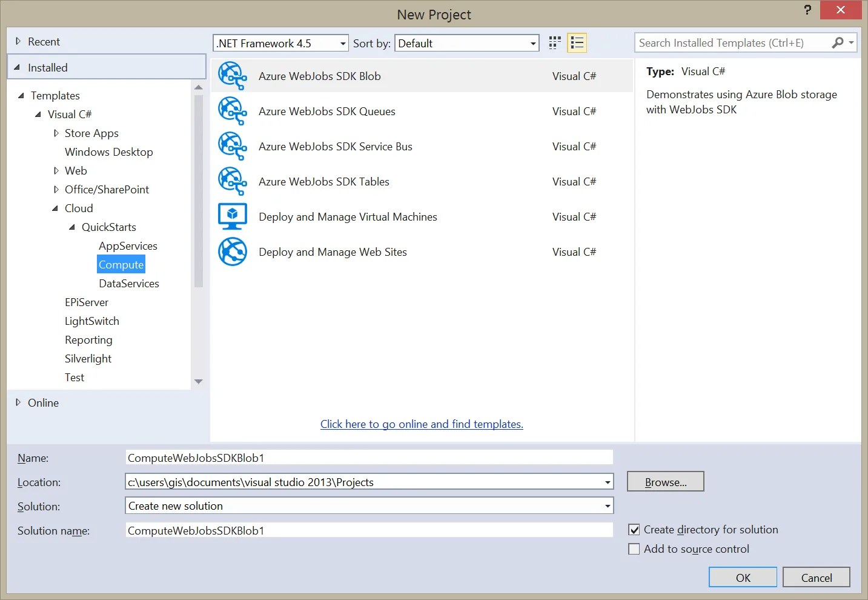
Task: Click the template tree scroll up arrow
Action: [x=198, y=87]
